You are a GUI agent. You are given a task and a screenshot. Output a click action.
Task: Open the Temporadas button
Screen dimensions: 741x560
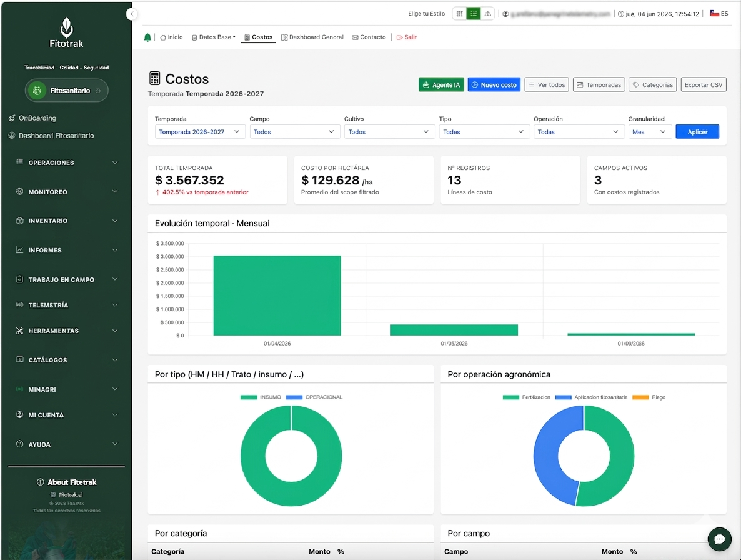(599, 84)
